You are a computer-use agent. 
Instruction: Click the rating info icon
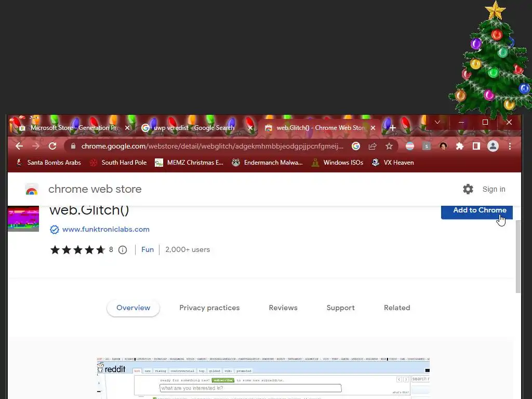(123, 250)
